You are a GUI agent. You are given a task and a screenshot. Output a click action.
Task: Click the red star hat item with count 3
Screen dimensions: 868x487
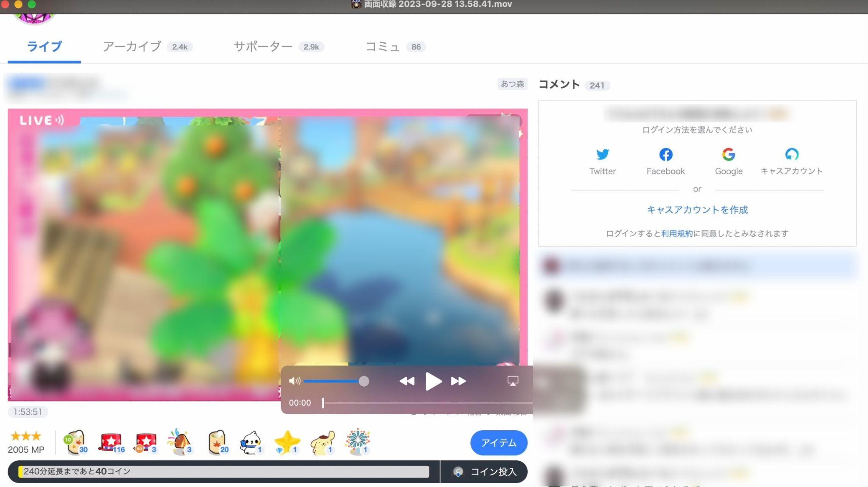coord(145,443)
